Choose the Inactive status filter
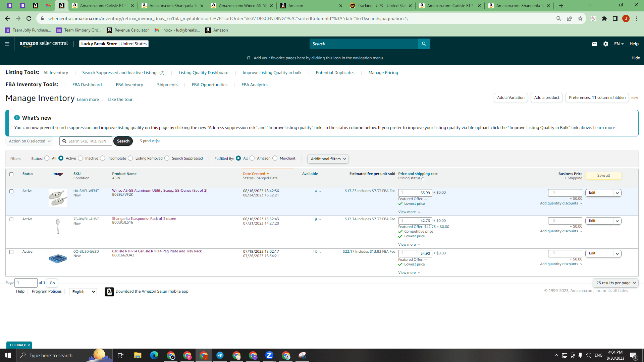 80,158
